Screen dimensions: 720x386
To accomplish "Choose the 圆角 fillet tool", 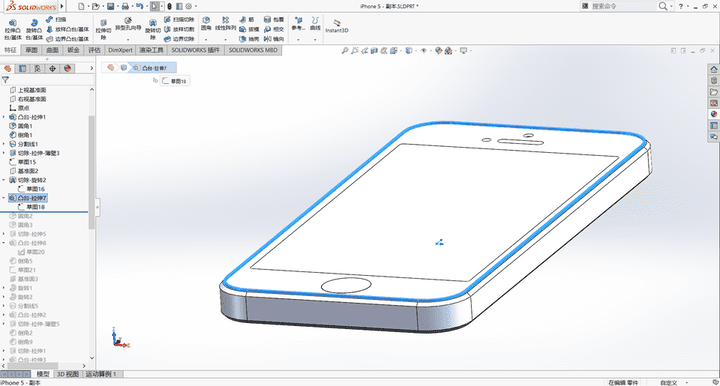I will [x=206, y=24].
